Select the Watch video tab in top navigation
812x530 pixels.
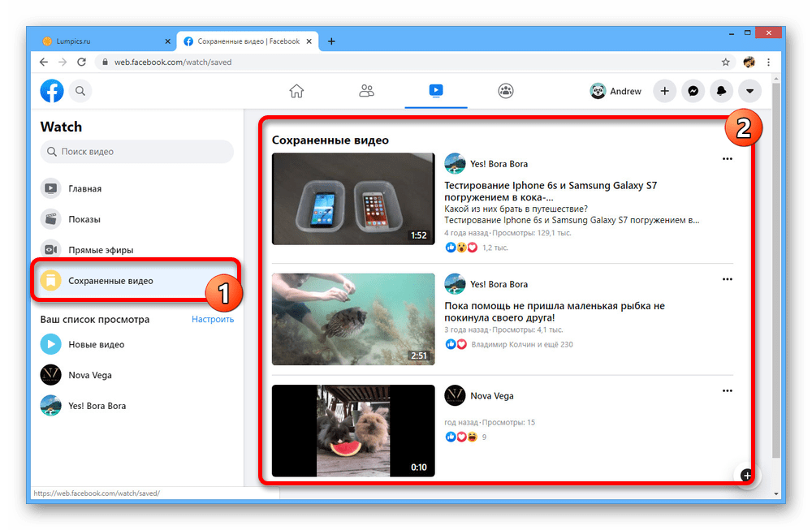click(436, 91)
